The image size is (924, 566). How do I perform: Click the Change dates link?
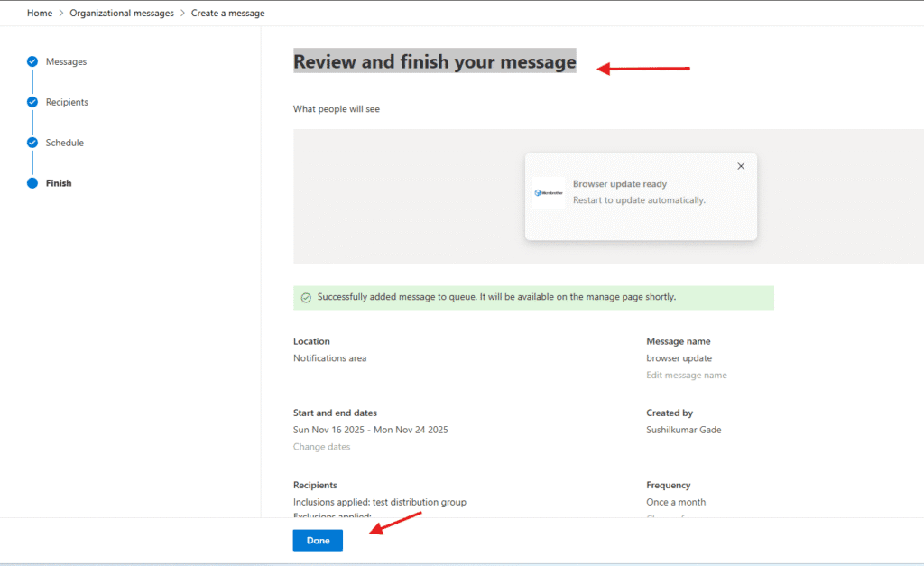click(x=321, y=447)
